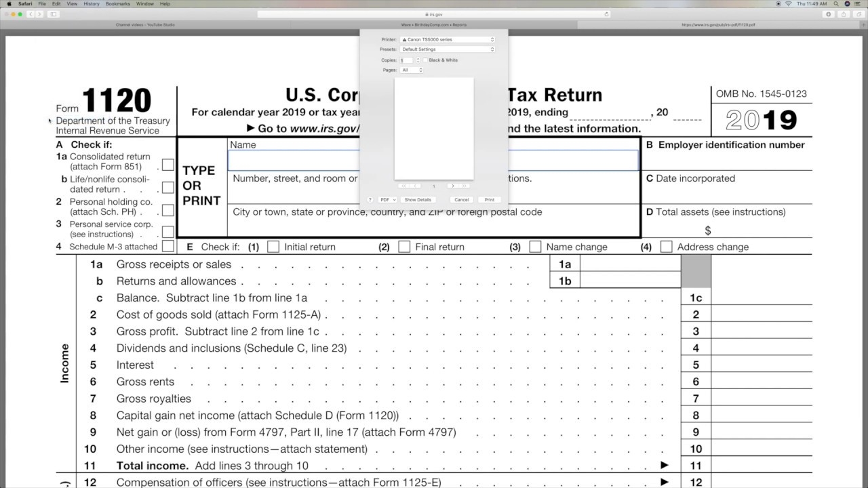
Task: Open the Edit menu
Action: click(56, 4)
